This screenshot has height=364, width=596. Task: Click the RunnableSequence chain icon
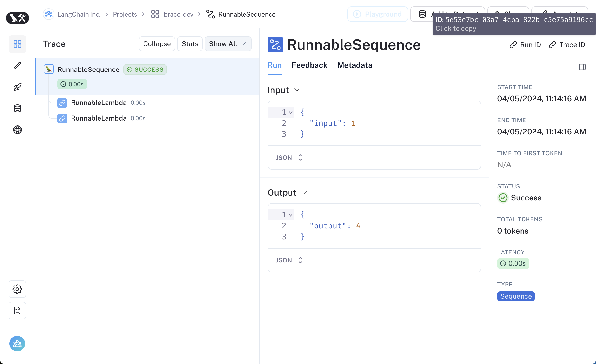click(x=275, y=45)
